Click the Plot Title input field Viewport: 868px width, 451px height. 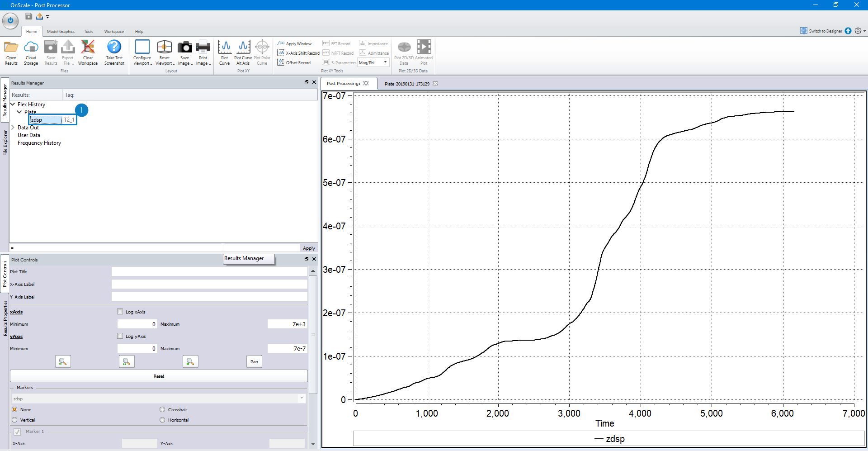[209, 271]
